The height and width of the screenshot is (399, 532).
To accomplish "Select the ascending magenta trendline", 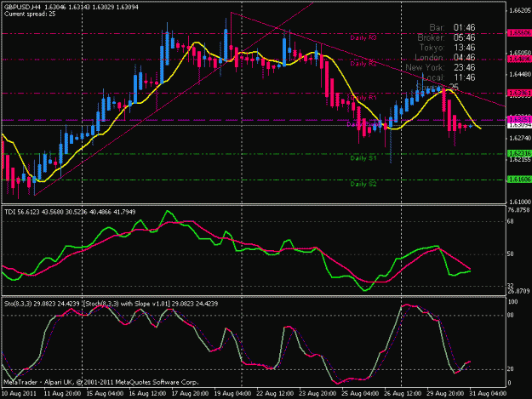I will [x=173, y=98].
